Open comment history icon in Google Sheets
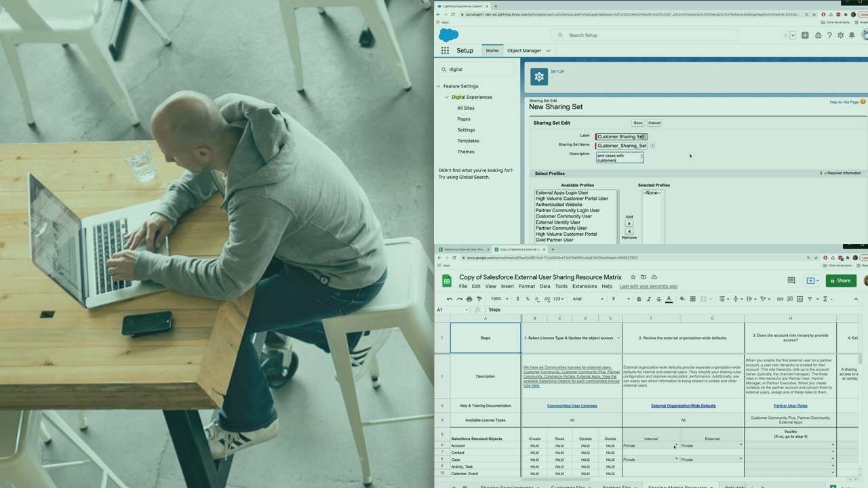The image size is (868, 488). click(791, 280)
